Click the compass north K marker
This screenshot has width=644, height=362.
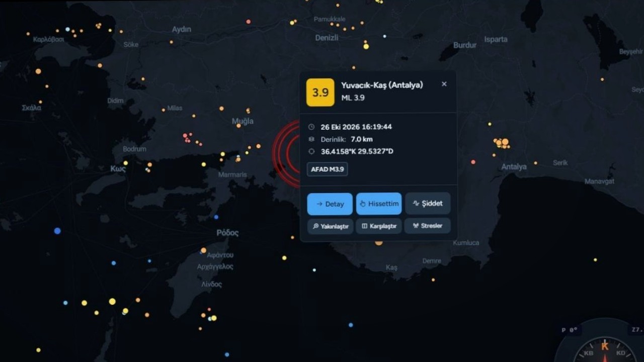(605, 346)
